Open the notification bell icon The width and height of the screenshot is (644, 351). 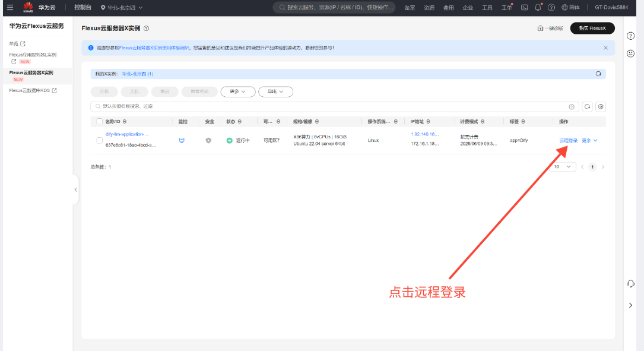(538, 7)
